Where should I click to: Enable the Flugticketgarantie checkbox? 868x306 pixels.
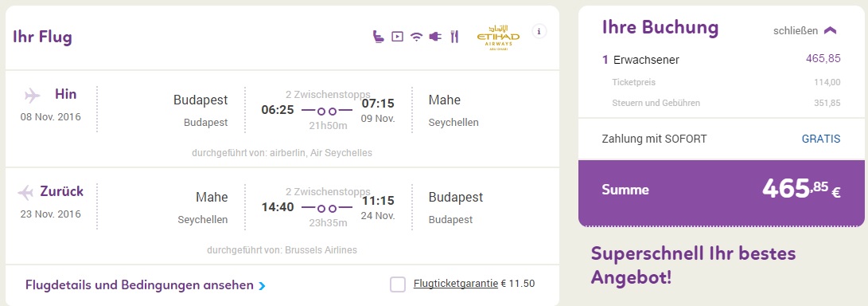[398, 284]
